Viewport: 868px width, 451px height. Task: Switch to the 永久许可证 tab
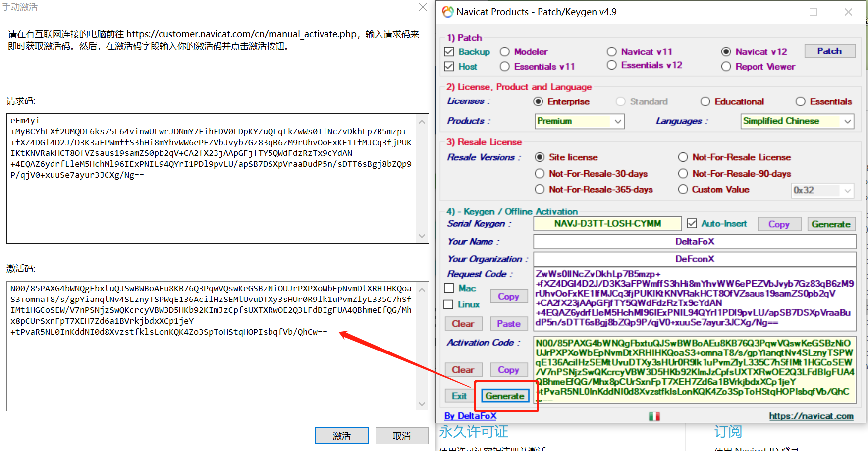pyautogui.click(x=474, y=432)
